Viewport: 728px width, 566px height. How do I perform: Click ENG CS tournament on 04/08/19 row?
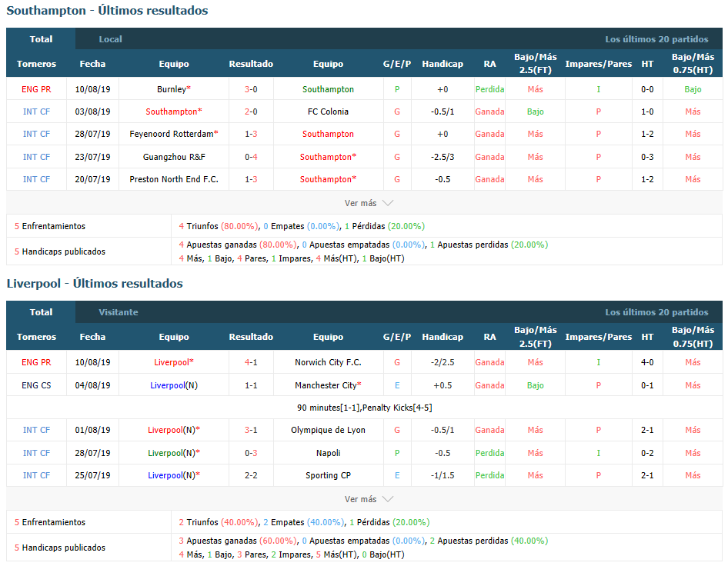pyautogui.click(x=36, y=385)
